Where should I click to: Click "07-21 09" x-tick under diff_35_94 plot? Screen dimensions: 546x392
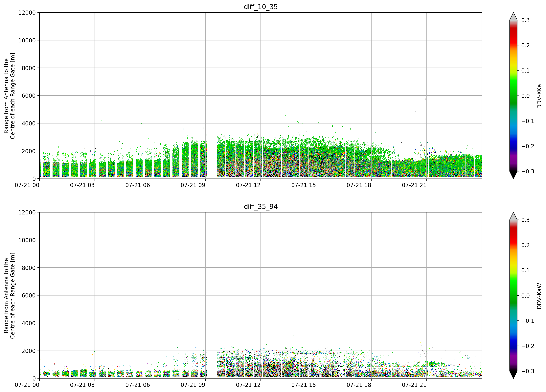[x=193, y=385]
